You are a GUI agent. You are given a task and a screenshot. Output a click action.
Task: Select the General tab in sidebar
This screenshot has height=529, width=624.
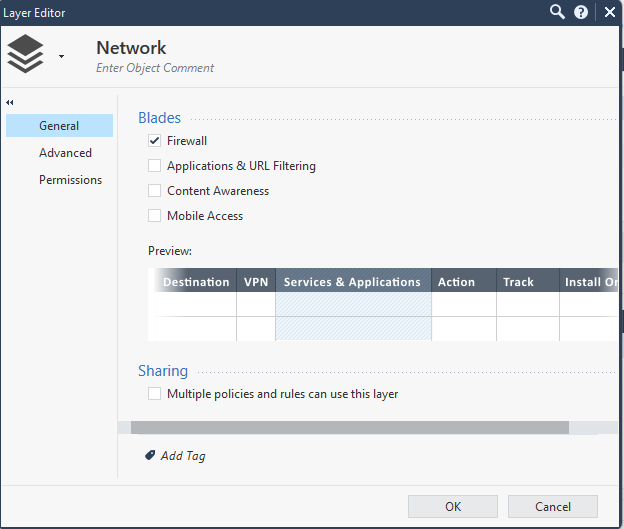59,126
